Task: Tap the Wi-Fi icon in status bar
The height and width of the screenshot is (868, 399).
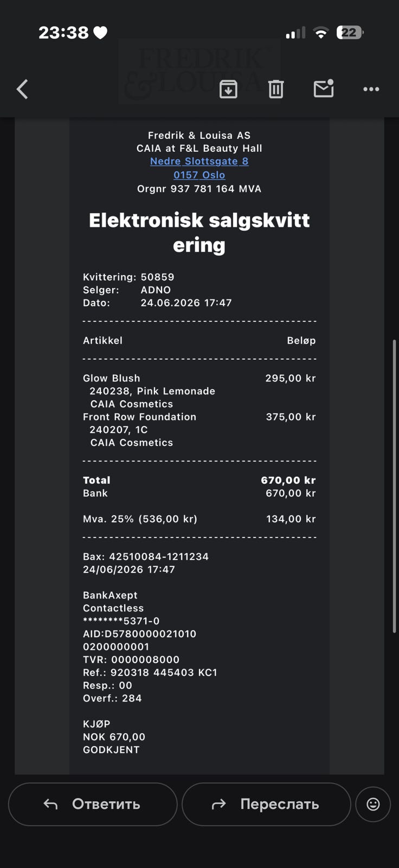Action: tap(321, 33)
